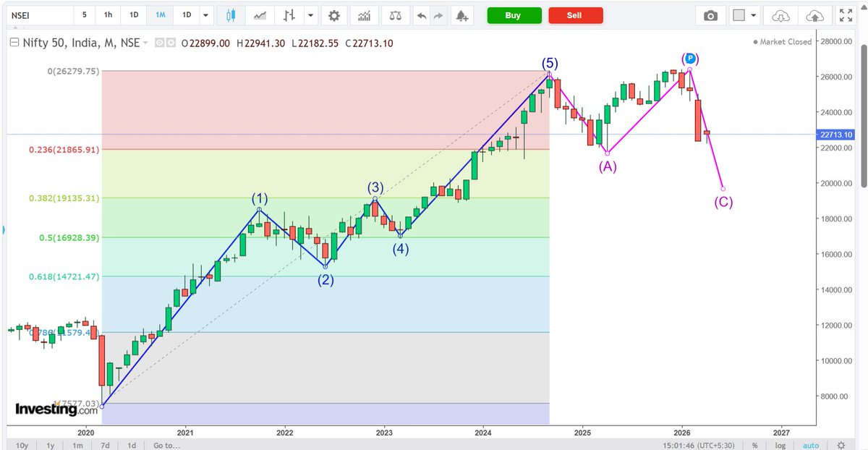Select the (A) correction label
868x450 pixels.
[608, 167]
